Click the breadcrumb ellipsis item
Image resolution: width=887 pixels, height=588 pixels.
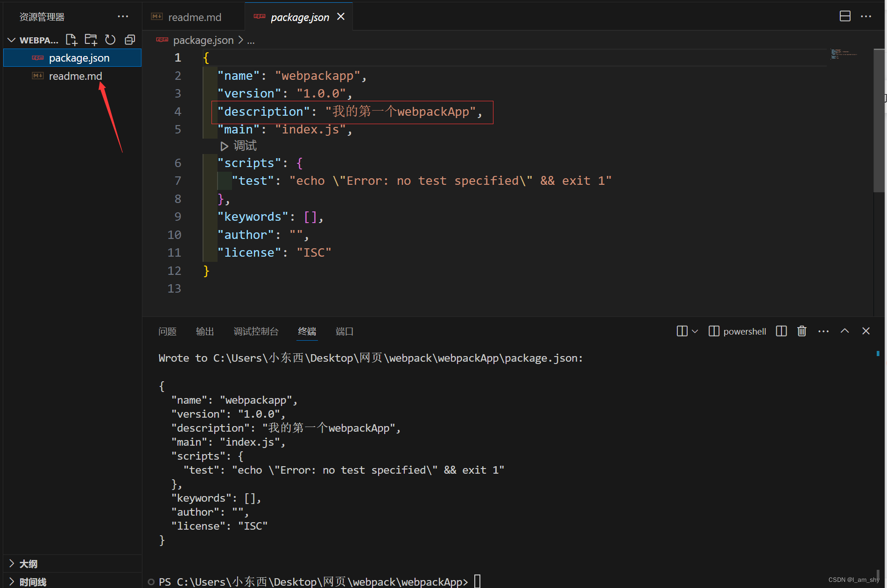[251, 41]
